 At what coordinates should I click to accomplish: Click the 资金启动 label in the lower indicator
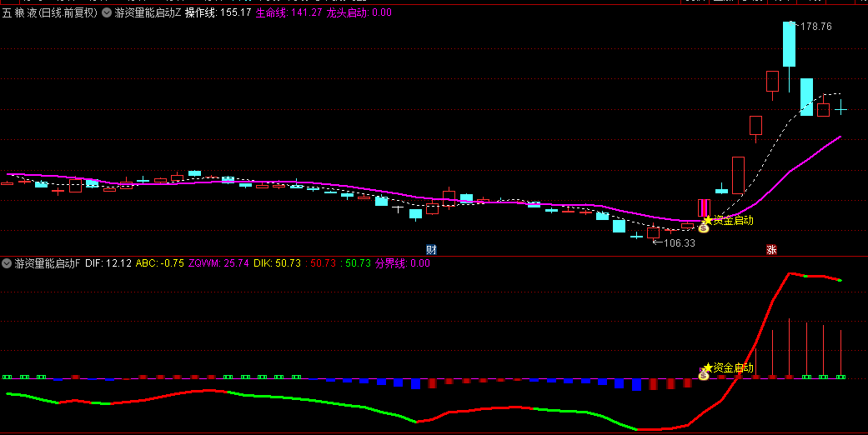(x=734, y=367)
